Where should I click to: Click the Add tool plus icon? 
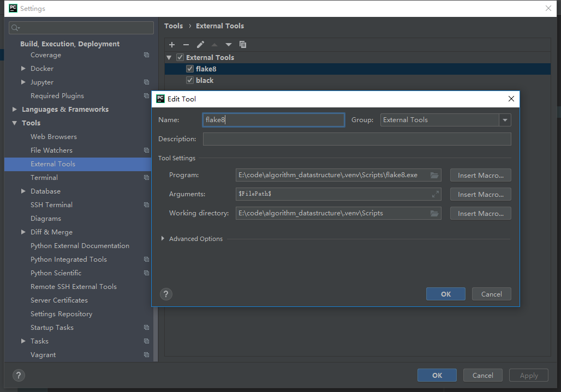click(172, 45)
